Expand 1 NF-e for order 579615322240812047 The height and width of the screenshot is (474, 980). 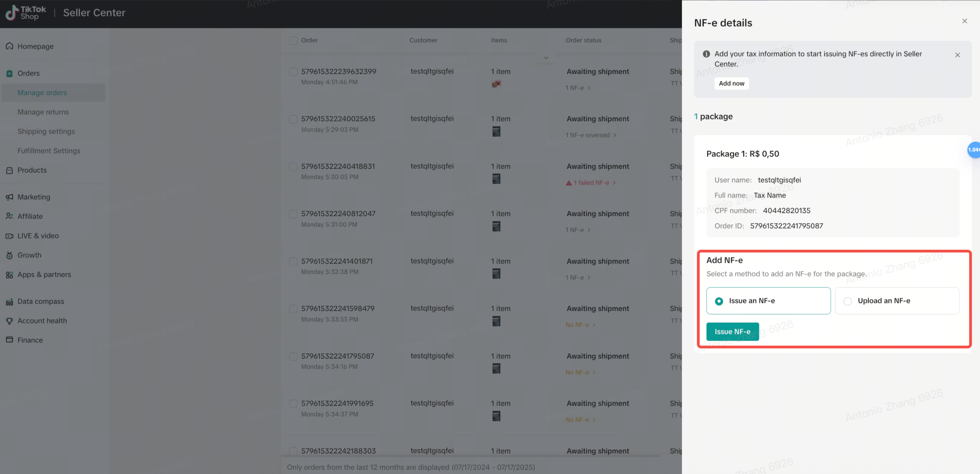pyautogui.click(x=577, y=230)
